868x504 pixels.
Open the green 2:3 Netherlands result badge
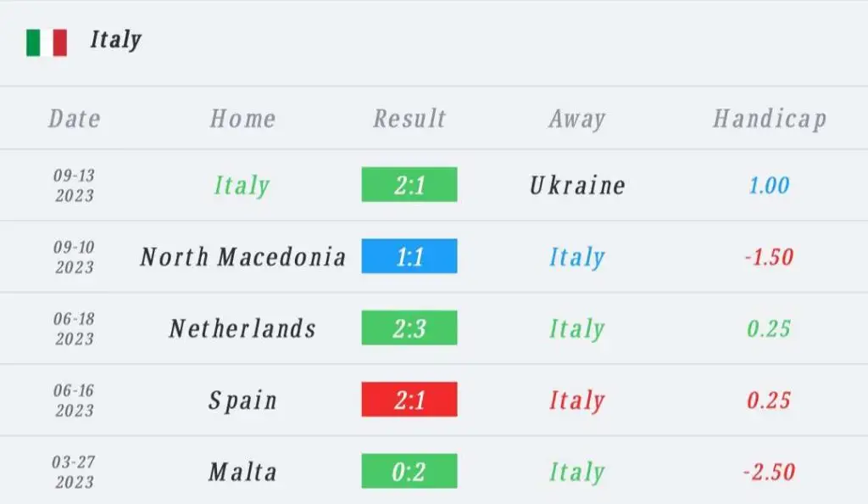[x=409, y=328]
